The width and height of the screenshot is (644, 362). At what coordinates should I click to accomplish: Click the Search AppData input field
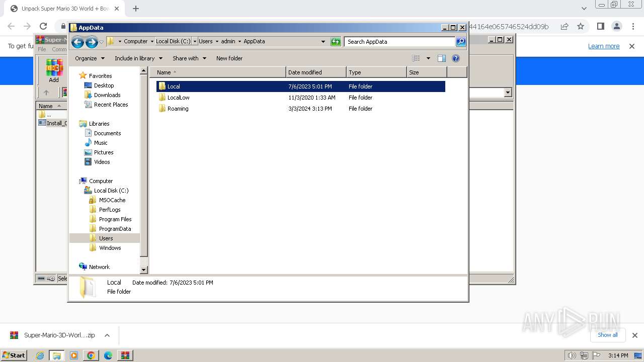point(400,42)
